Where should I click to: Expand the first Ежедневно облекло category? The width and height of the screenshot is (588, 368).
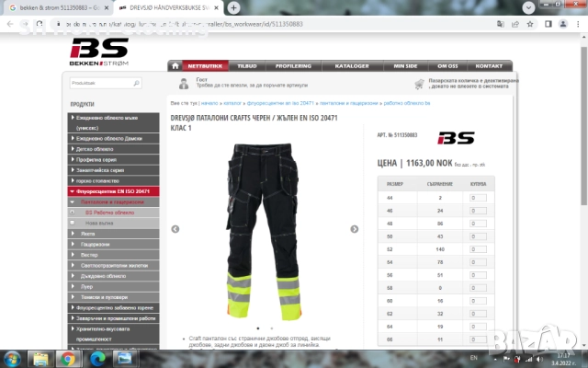tap(113, 122)
